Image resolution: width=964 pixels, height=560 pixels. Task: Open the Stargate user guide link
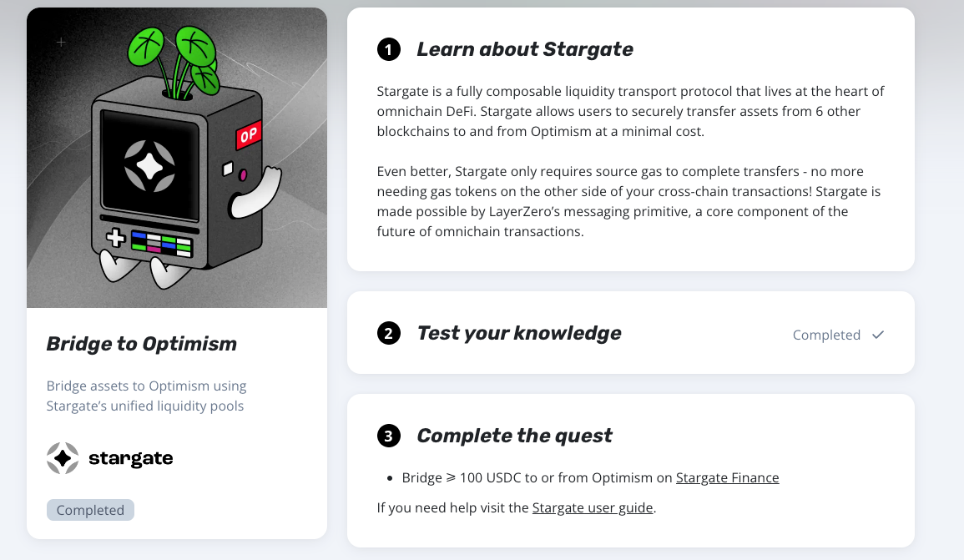[592, 507]
